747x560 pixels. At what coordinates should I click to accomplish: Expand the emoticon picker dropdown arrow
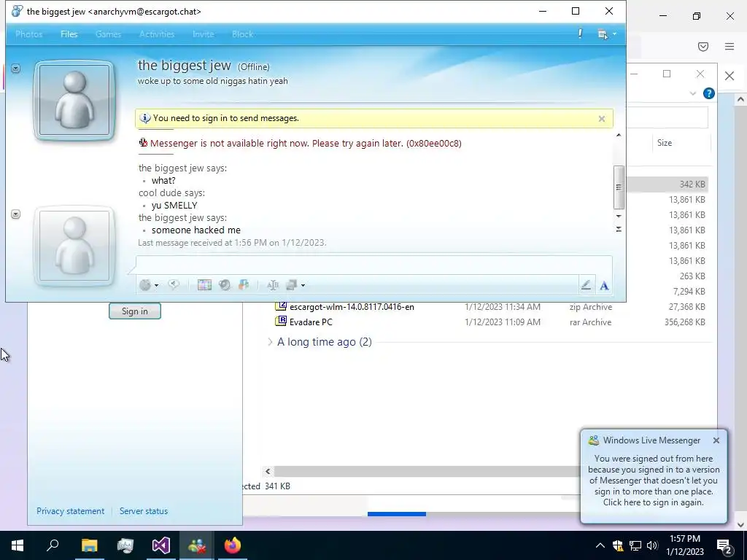156,286
